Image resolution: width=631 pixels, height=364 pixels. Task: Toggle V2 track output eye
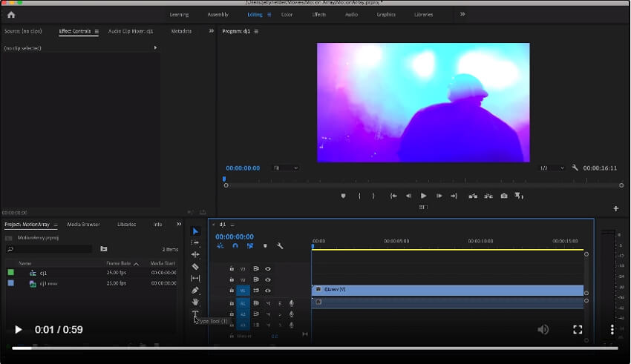point(267,279)
